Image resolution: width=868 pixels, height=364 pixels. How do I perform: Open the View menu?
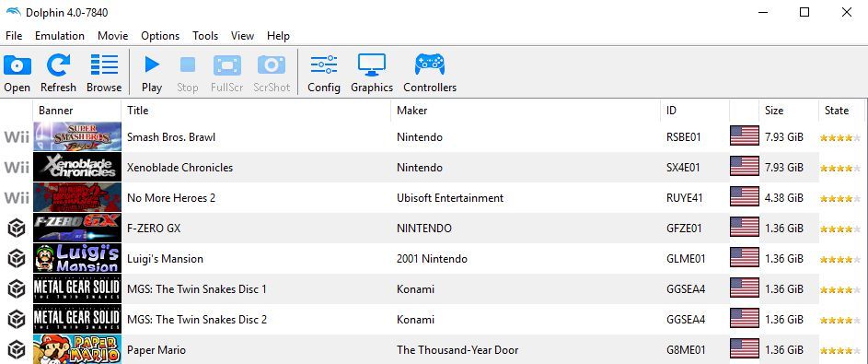coord(242,36)
